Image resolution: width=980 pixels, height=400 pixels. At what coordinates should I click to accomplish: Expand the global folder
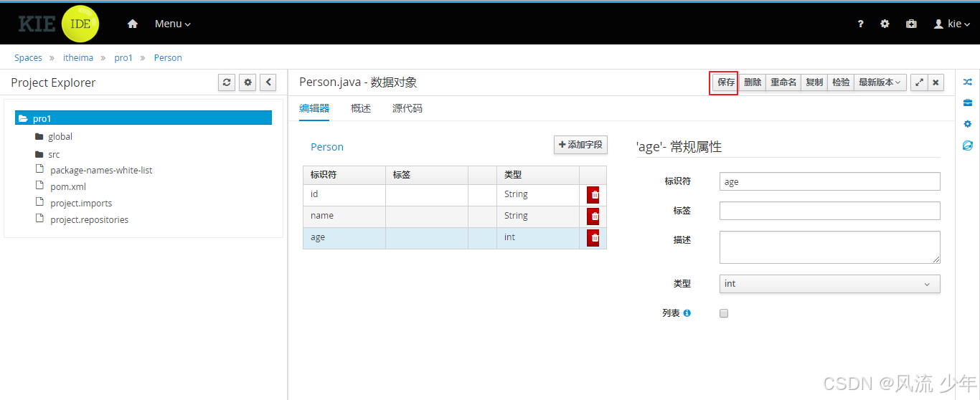[x=54, y=137]
